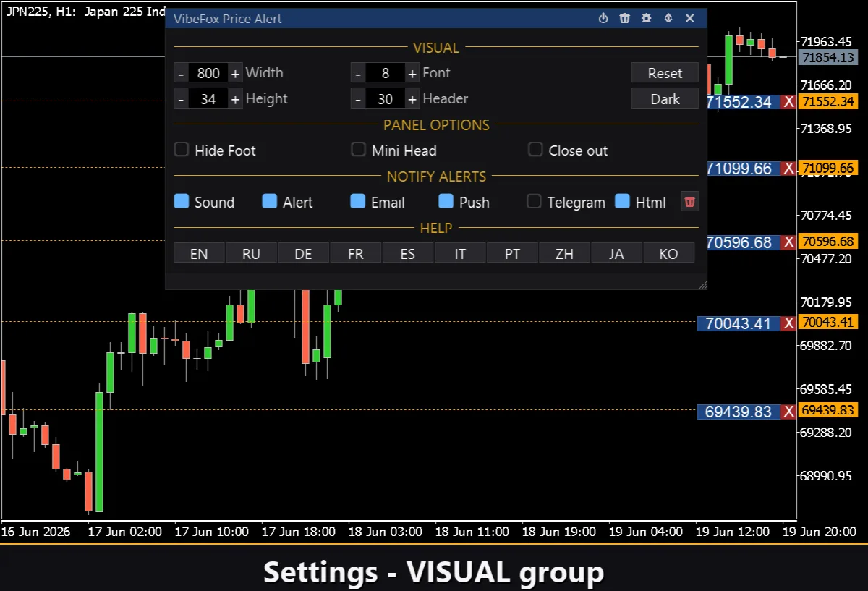Viewport: 868px width, 591px height.
Task: Select JA help language
Action: [x=616, y=253]
